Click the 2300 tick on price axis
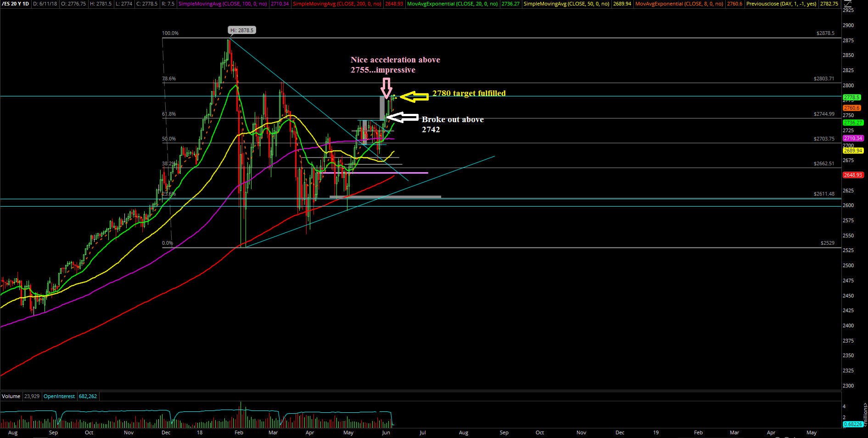The image size is (868, 438). pos(848,386)
